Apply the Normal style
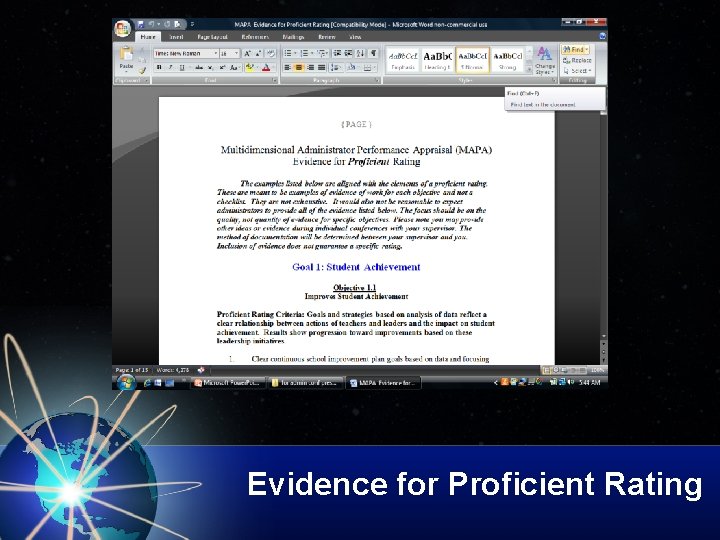The height and width of the screenshot is (540, 720). click(x=472, y=60)
